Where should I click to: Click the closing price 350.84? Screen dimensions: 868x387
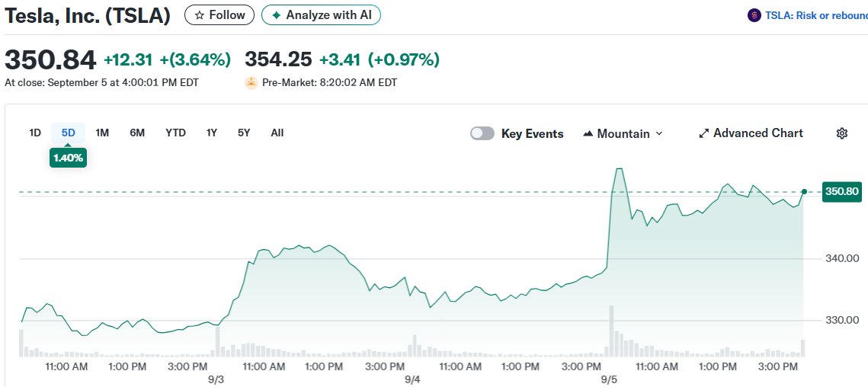[x=50, y=59]
